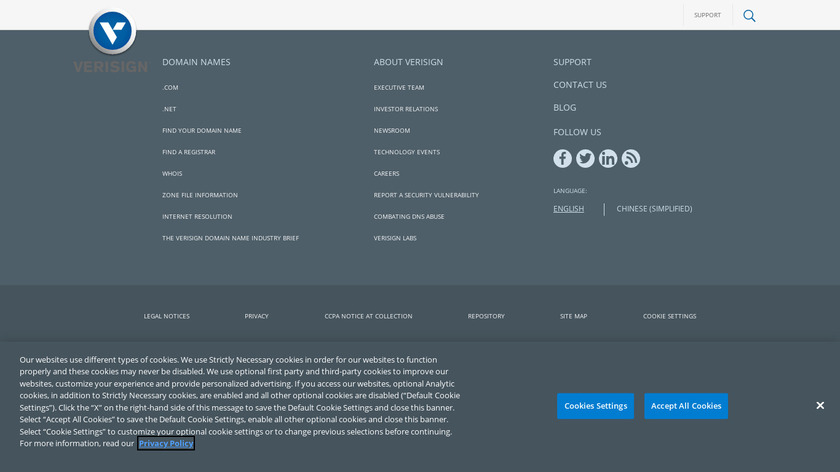This screenshot has width=840, height=472.
Task: Open Combating DNS Abuse link
Action: [x=409, y=216]
